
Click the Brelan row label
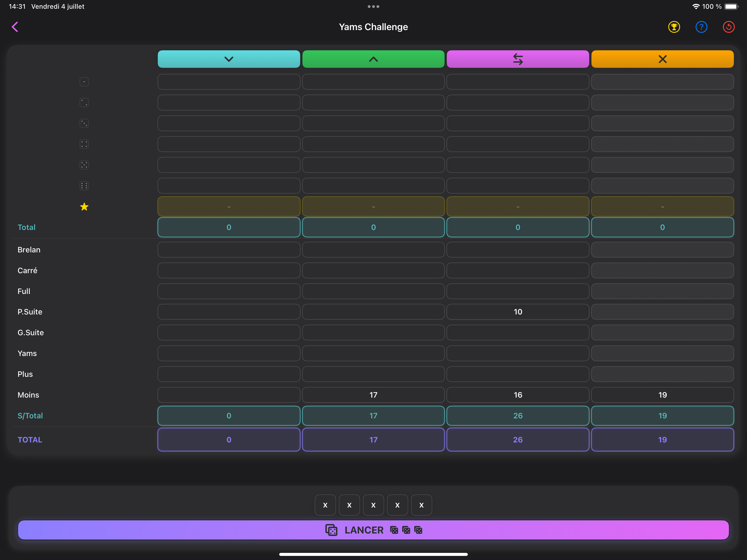pyautogui.click(x=29, y=250)
